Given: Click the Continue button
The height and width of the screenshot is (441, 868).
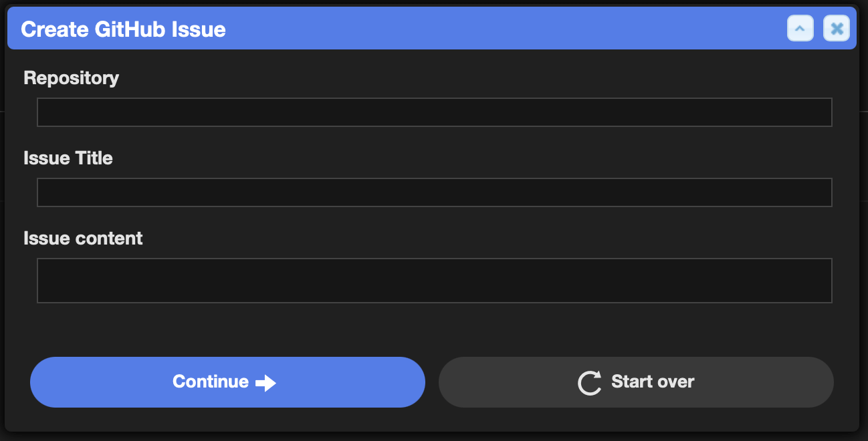Looking at the screenshot, I should click(x=227, y=382).
